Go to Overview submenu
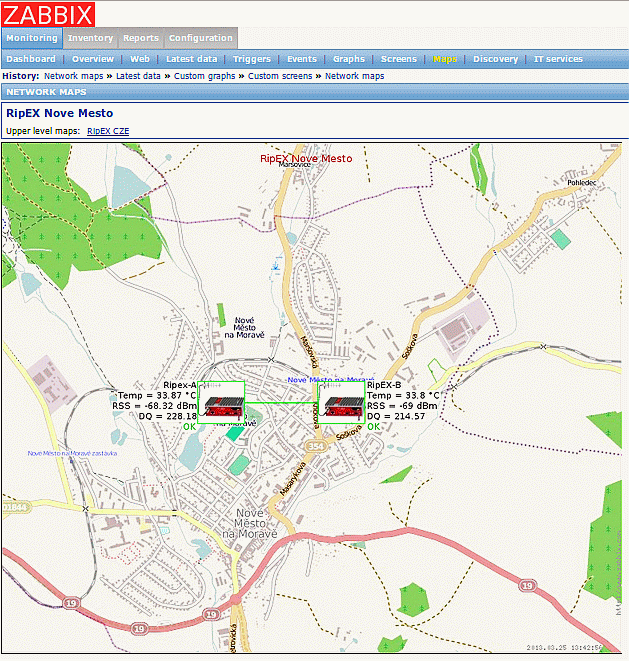Screen dimensions: 629x661 coord(93,59)
